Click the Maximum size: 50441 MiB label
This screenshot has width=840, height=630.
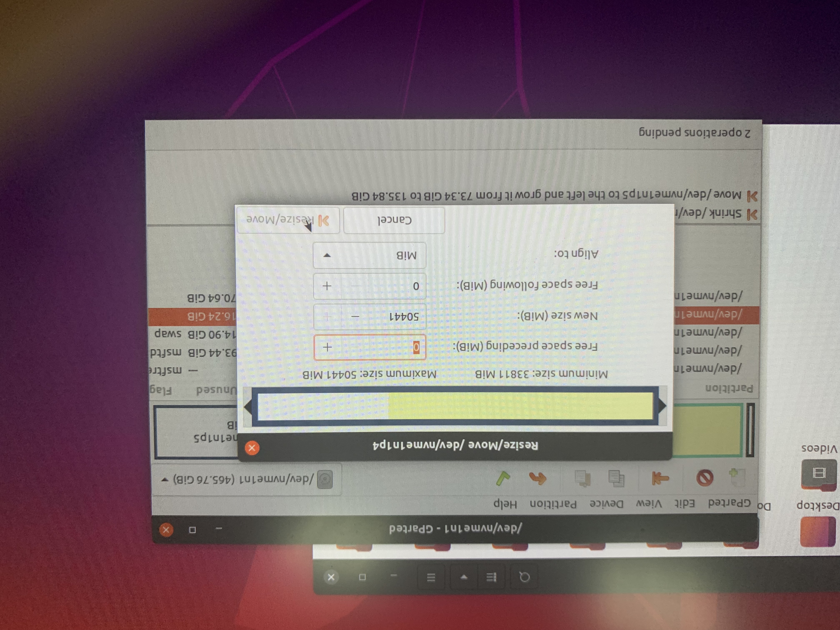(x=370, y=374)
